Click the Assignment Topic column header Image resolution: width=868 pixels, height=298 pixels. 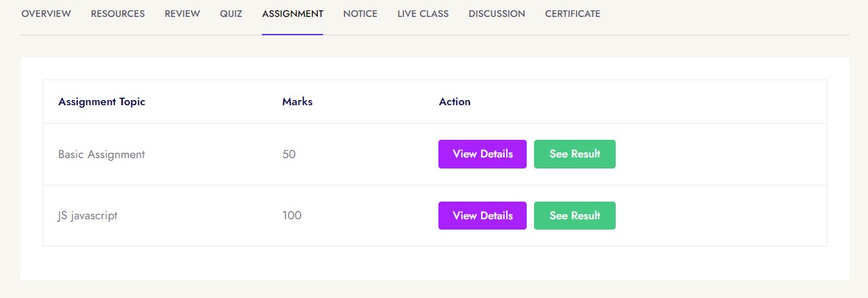click(x=102, y=102)
